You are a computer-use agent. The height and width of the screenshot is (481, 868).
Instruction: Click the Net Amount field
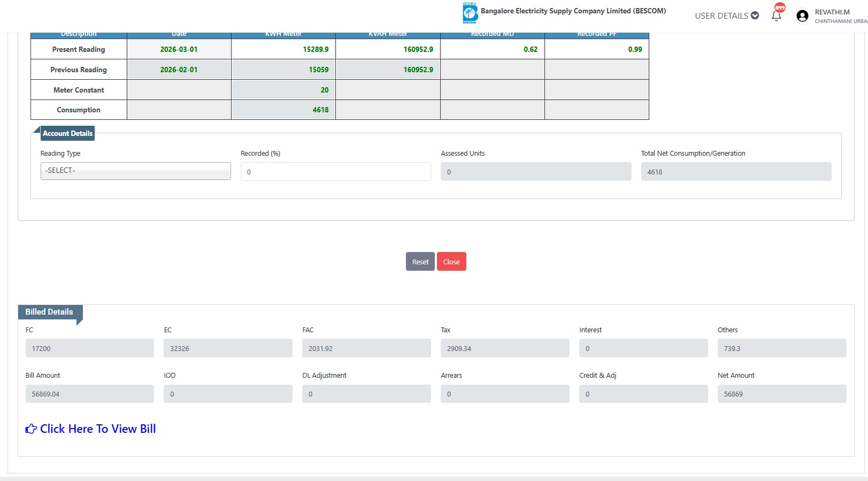(x=781, y=394)
